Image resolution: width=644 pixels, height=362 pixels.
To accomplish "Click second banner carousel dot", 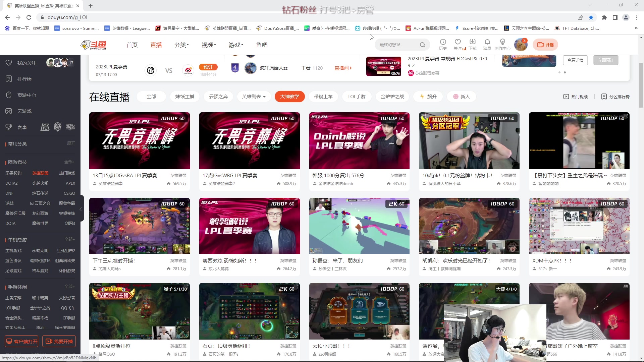I will pyautogui.click(x=565, y=72).
